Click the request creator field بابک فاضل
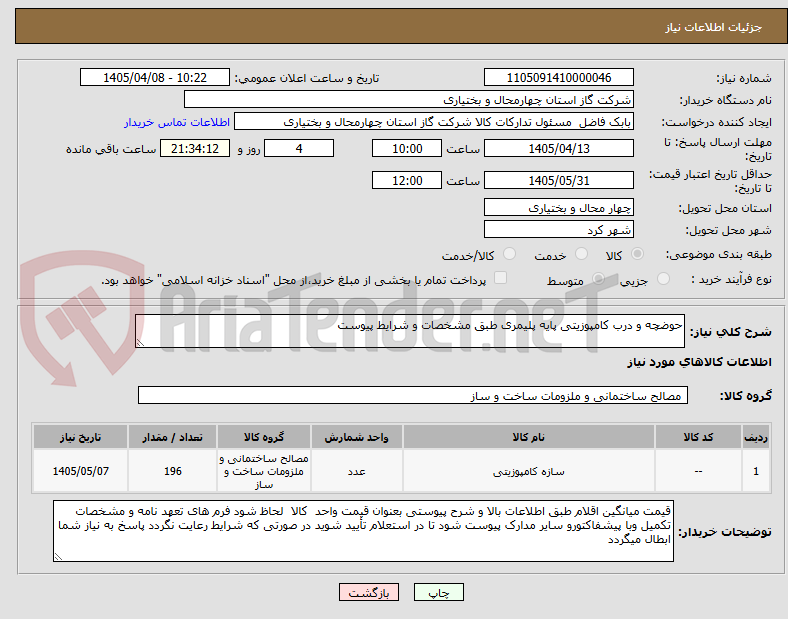 434,122
